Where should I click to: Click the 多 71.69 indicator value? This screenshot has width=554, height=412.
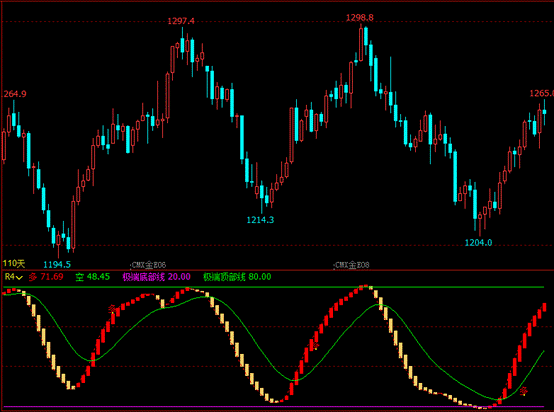[x=46, y=277]
